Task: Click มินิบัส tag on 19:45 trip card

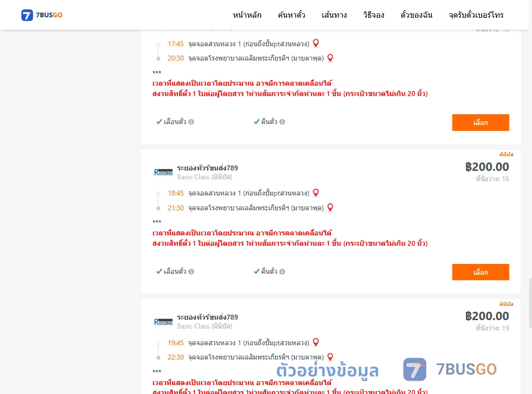Action: (506, 304)
